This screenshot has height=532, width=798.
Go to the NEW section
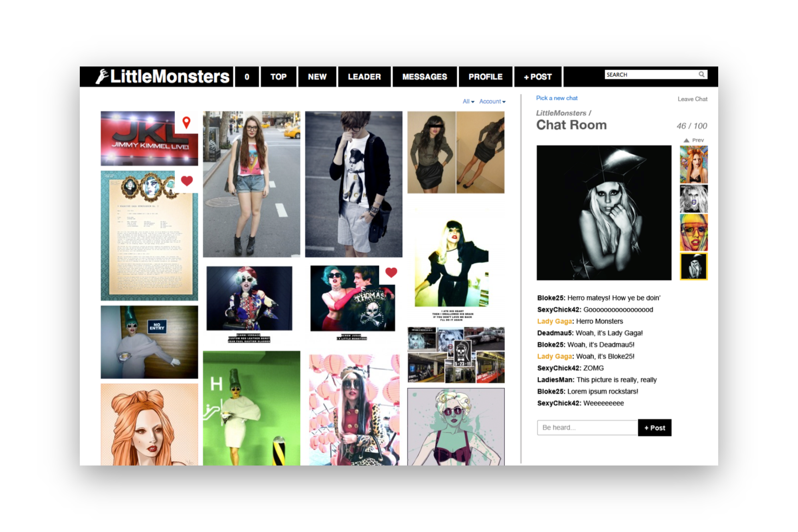point(317,77)
